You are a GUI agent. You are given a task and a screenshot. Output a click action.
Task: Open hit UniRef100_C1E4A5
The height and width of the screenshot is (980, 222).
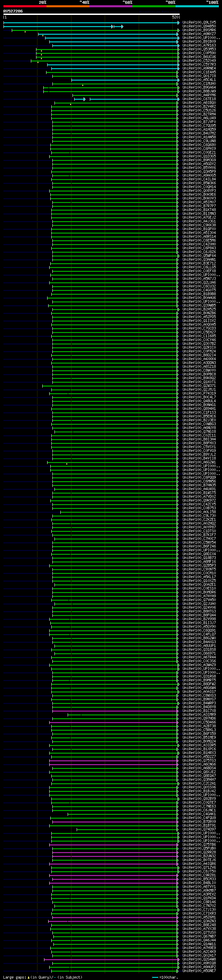coord(199,72)
